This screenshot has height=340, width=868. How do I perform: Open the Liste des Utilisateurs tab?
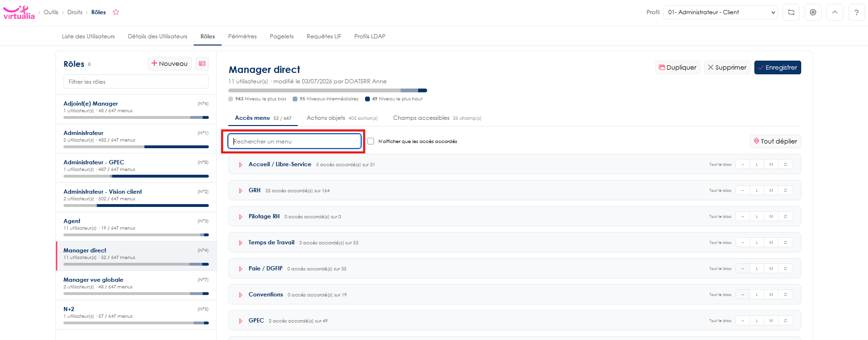[x=88, y=36]
